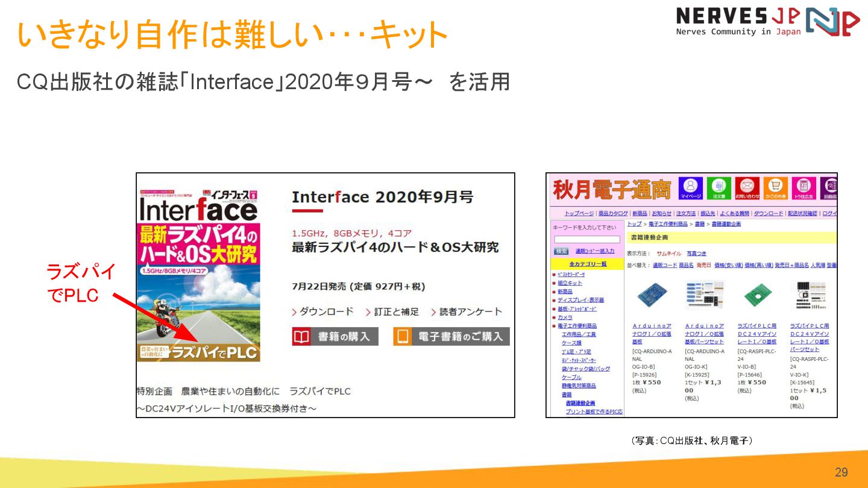868x488 pixels.
Task: Sort products by 通販コード
Action: (x=665, y=265)
